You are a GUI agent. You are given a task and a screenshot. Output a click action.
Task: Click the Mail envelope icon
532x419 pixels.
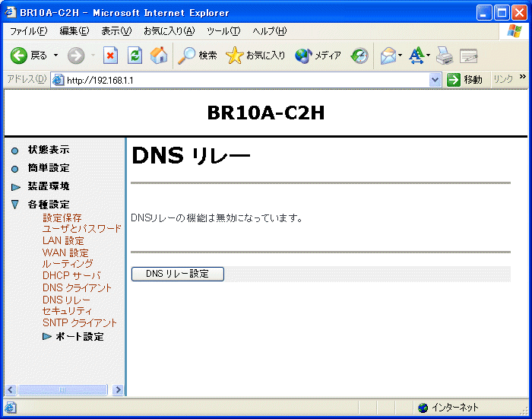point(388,56)
